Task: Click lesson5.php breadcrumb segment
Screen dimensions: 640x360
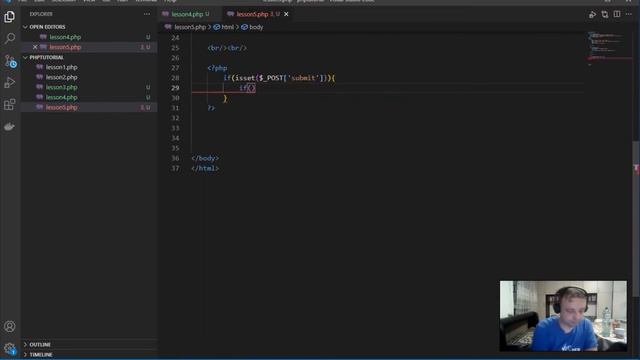Action: (190, 27)
